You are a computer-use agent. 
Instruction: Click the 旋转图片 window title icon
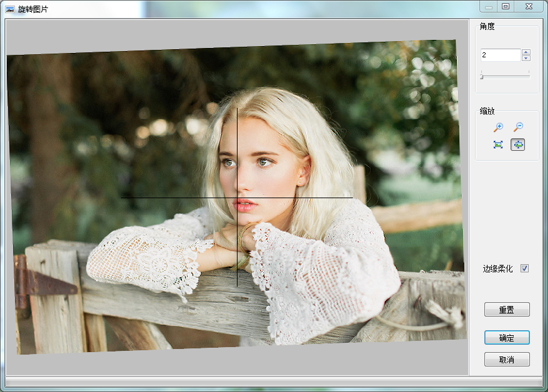pos(10,9)
